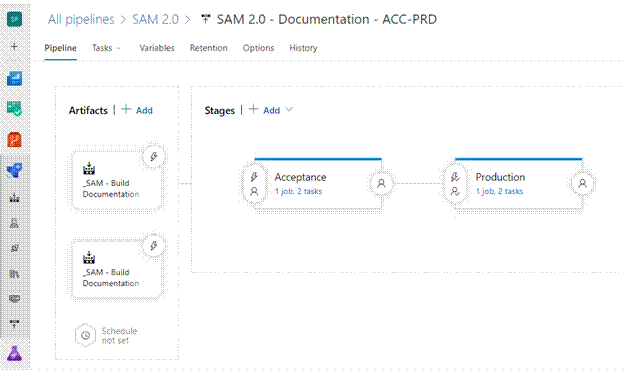This screenshot has height=370, width=624.
Task: Open Acceptance post-deployment conditions
Action: point(381,183)
